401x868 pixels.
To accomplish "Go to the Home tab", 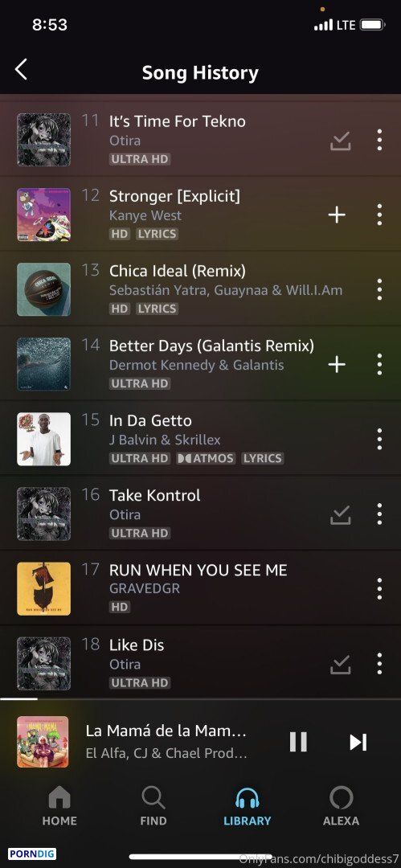I will click(59, 806).
